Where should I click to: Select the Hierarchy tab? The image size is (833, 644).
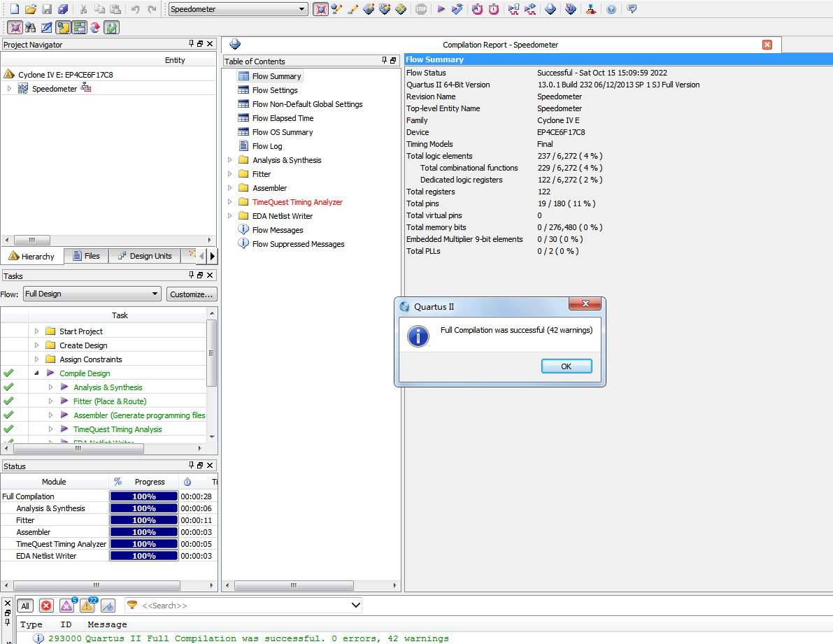point(32,257)
